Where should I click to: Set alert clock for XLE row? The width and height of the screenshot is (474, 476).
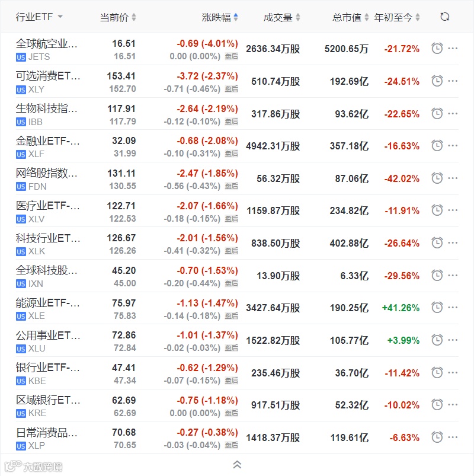437,308
